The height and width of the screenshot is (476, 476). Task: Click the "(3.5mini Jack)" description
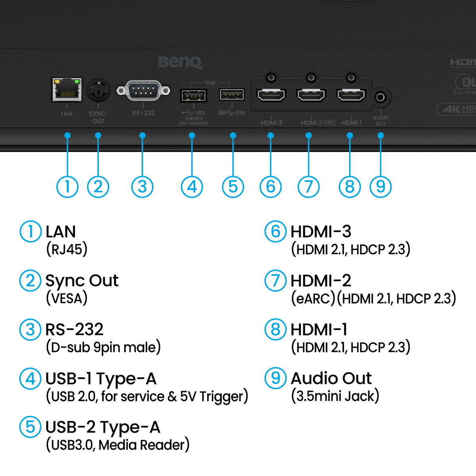(x=335, y=396)
